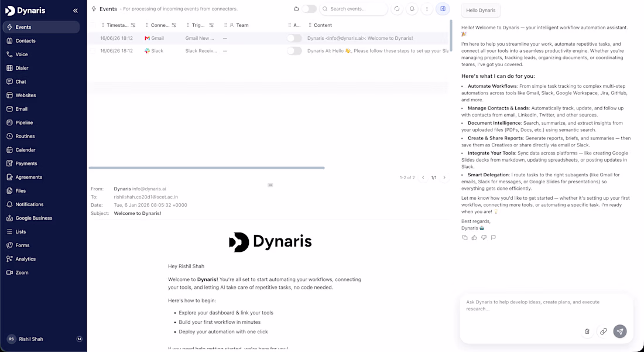
Task: Open the Voice section in the sidebar
Action: coord(41,54)
